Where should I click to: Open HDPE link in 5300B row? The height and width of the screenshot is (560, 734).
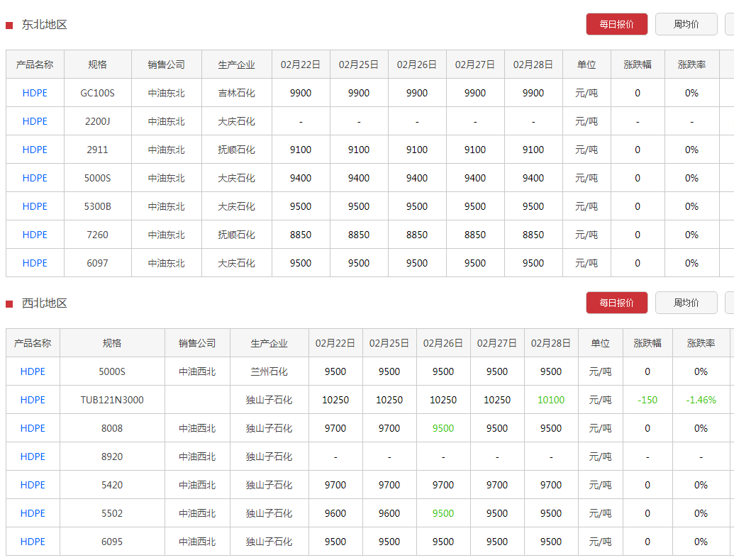point(35,206)
